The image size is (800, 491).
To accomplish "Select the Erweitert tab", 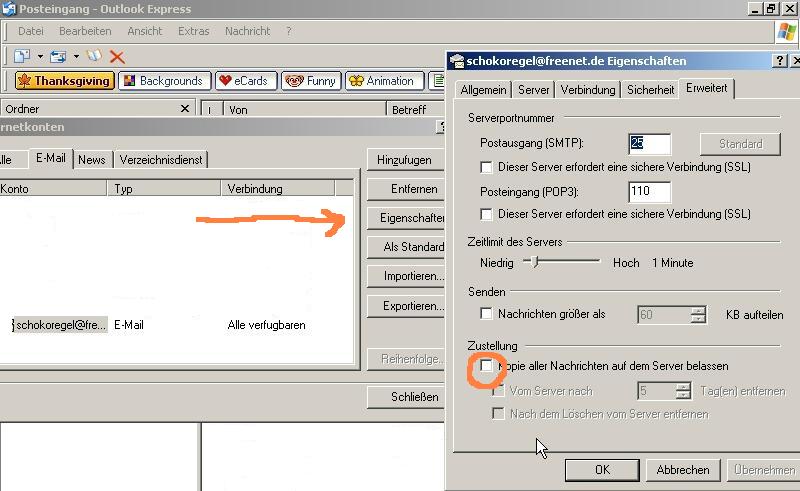I will pos(707,88).
